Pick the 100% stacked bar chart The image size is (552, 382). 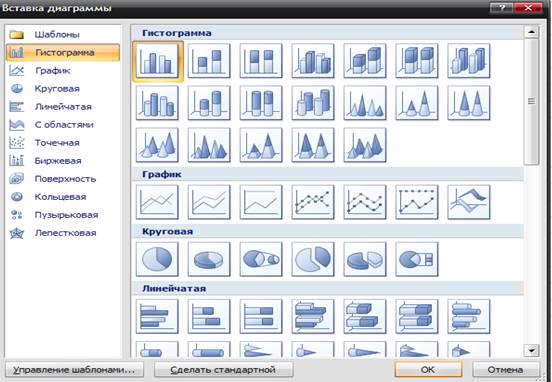pyautogui.click(x=261, y=316)
